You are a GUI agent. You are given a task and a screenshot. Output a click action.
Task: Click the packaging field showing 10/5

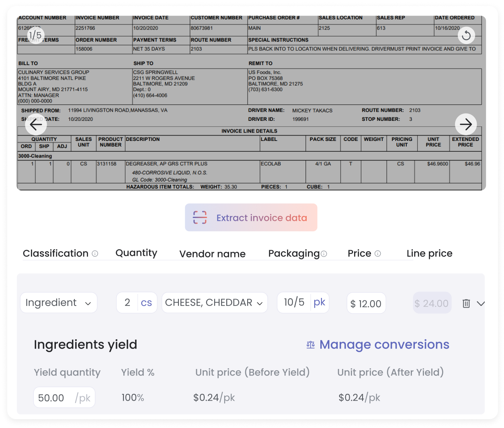point(294,302)
